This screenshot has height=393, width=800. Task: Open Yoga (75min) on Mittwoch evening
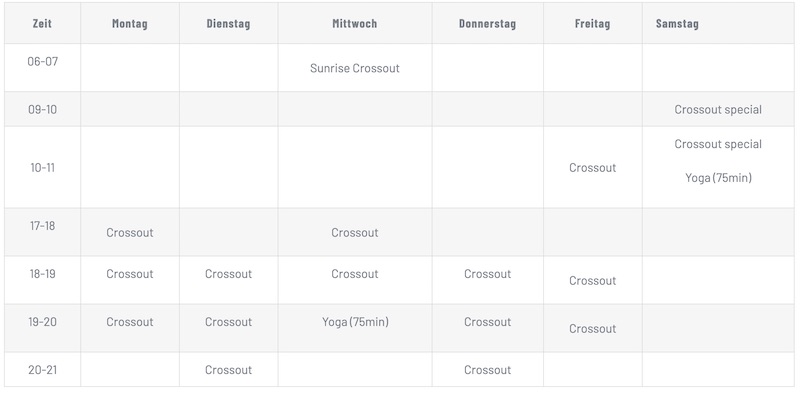coord(355,322)
